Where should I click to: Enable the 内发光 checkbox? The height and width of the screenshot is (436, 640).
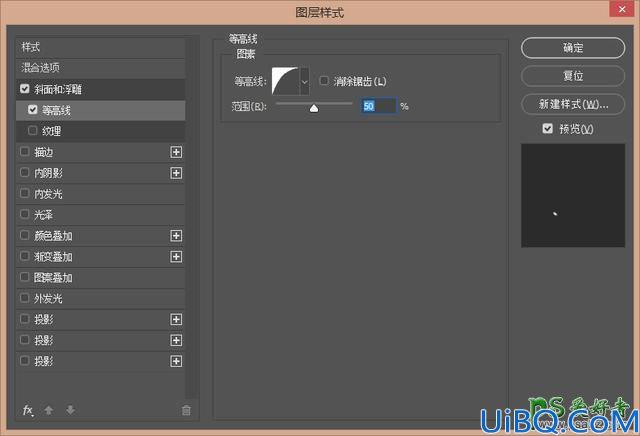click(x=24, y=193)
